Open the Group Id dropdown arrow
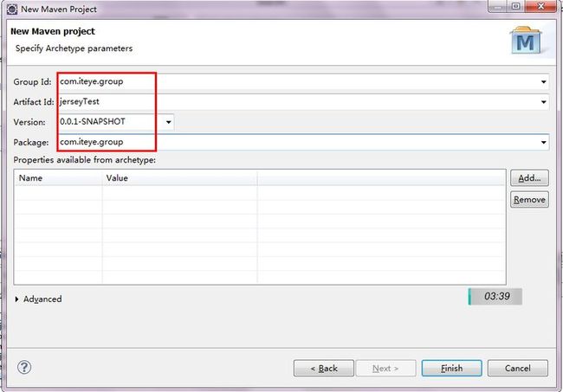 [x=543, y=82]
